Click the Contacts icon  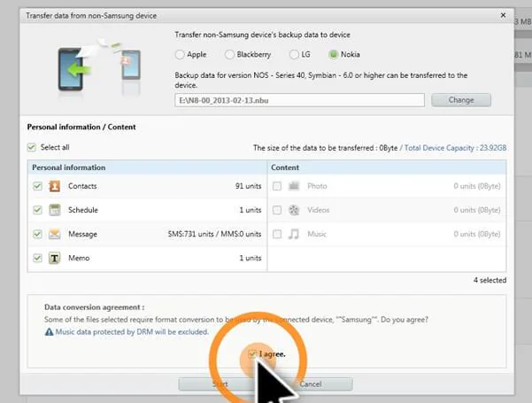coord(55,186)
